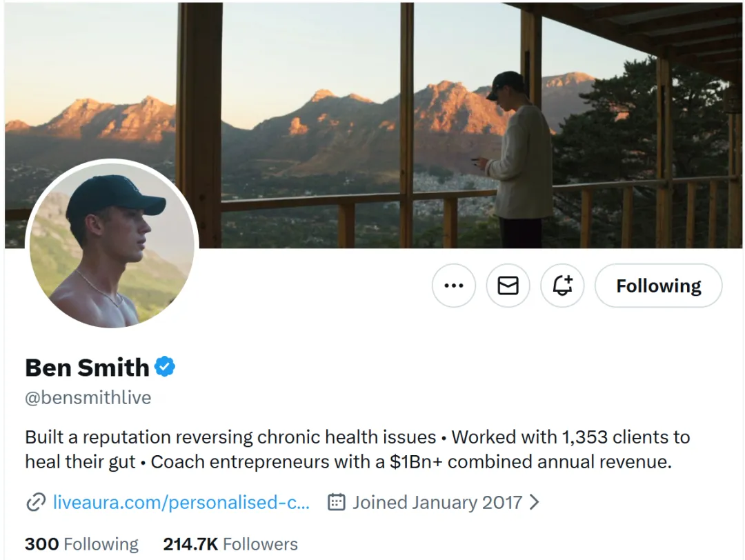Toggle the Following button
Viewport: 745px width, 560px height.
pos(658,286)
